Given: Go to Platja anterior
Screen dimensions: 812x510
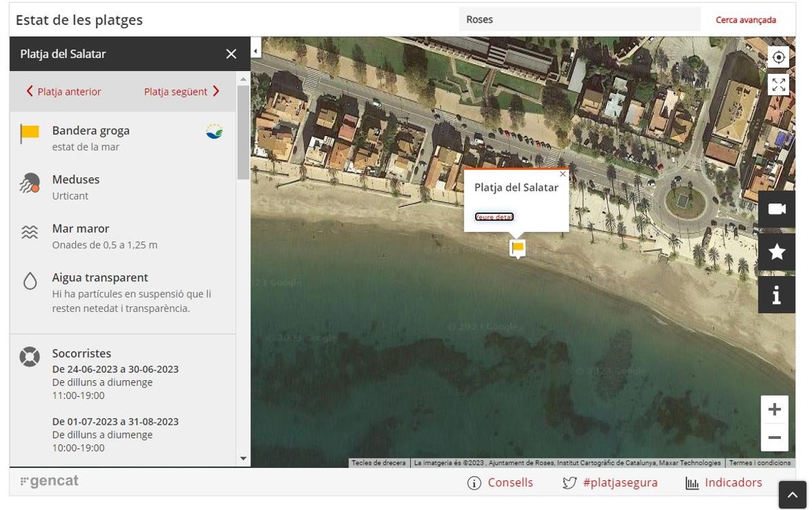Looking at the screenshot, I should (x=64, y=91).
